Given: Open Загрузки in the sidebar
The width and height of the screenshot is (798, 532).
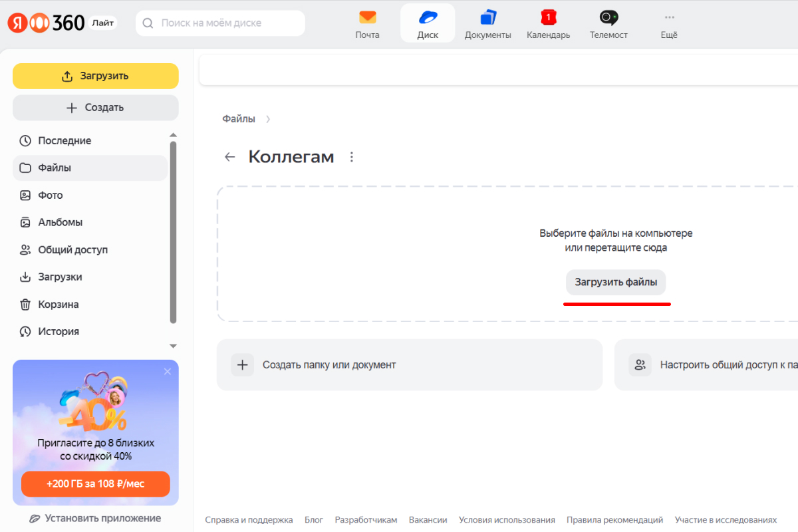Looking at the screenshot, I should (x=90, y=277).
